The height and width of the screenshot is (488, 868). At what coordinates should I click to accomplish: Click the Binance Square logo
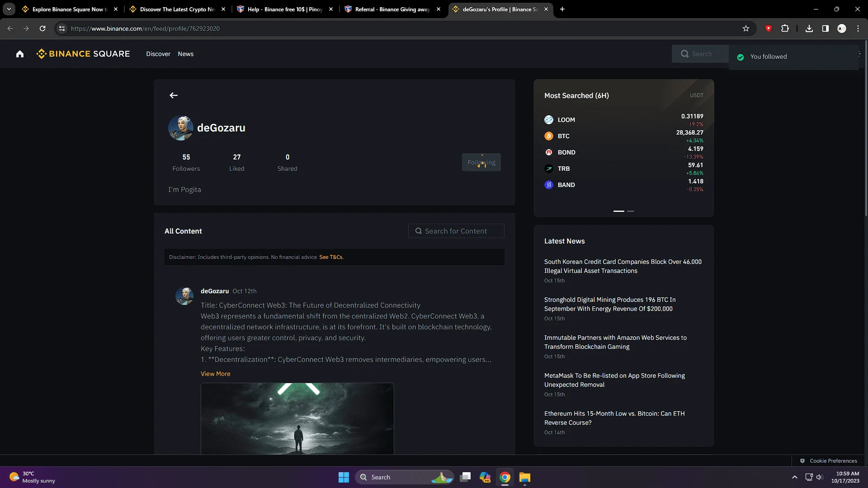tap(83, 54)
